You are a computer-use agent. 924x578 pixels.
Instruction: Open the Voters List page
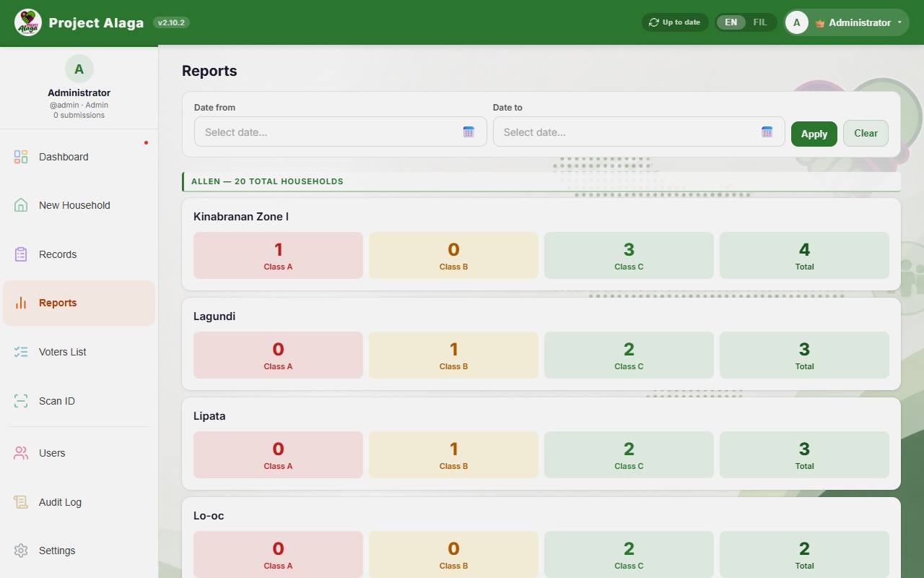pos(79,352)
